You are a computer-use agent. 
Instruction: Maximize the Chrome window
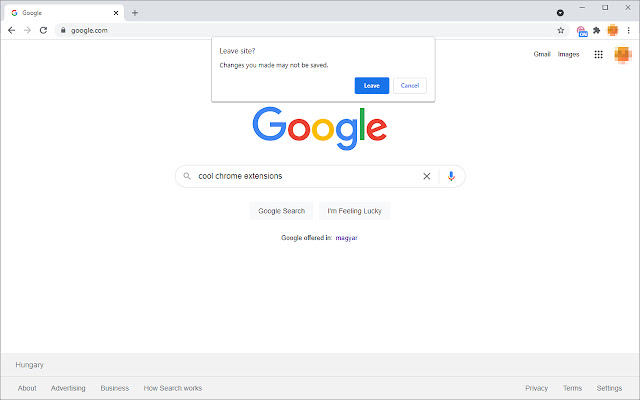tap(605, 7)
